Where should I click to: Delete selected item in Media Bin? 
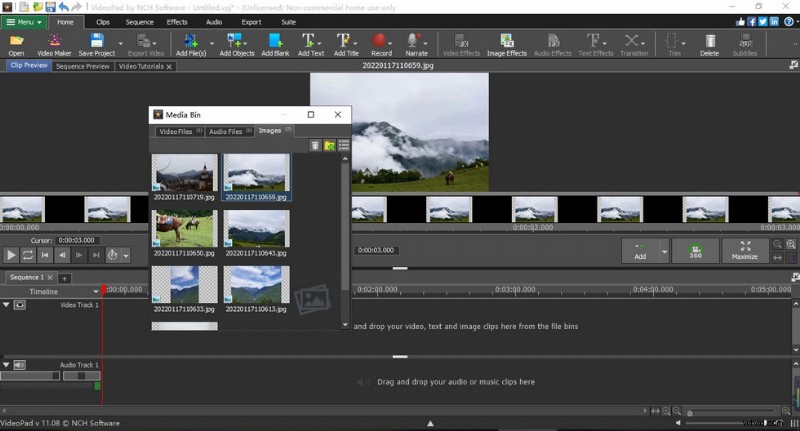point(315,146)
